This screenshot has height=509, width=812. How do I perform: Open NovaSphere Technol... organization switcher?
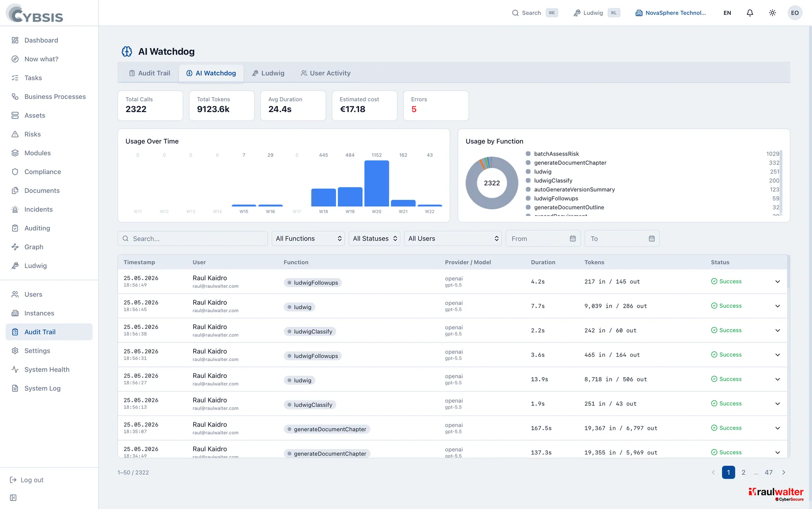670,13
